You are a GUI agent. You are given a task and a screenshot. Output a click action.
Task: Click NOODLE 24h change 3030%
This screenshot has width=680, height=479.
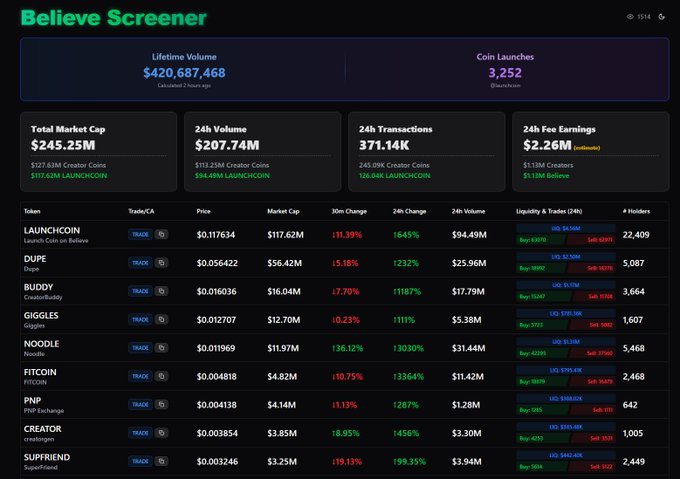coord(408,348)
